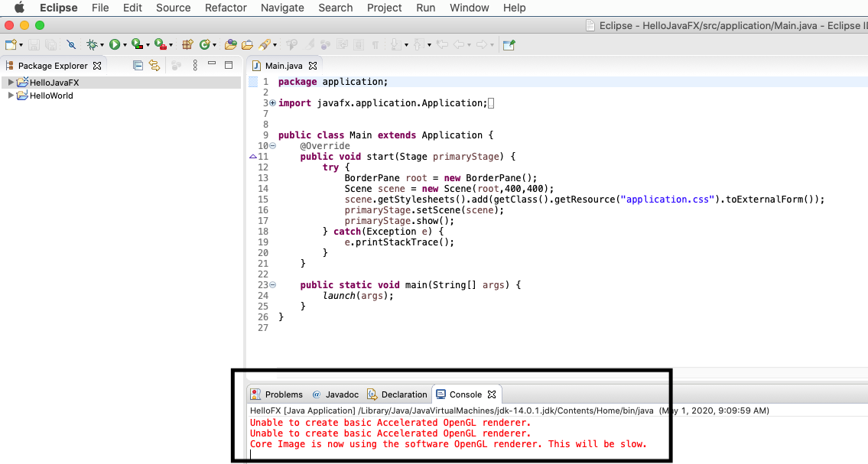Image resolution: width=868 pixels, height=464 pixels.
Task: Click the Search flashlight toolbar icon
Action: click(265, 45)
